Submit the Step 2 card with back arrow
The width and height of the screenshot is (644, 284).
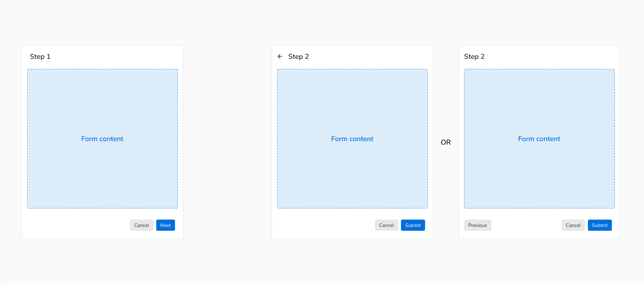(x=413, y=225)
